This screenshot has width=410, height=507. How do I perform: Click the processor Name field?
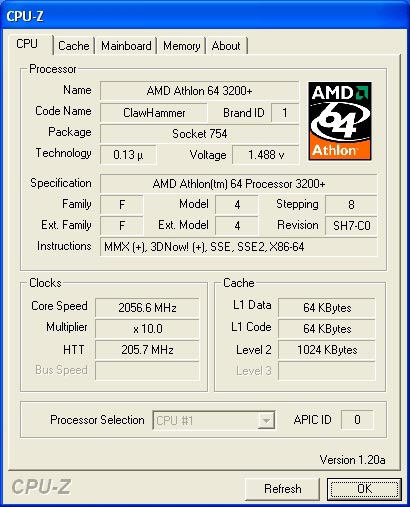[199, 91]
